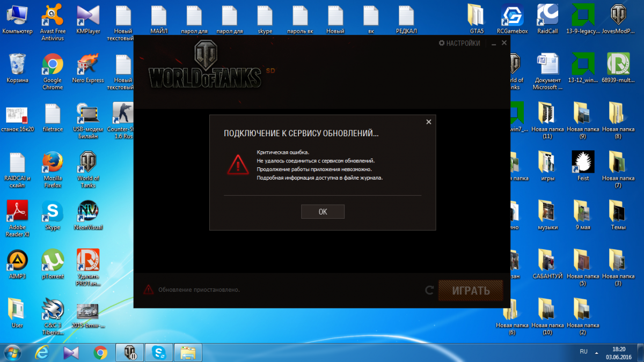Open Новая папка (2) folder

[x=583, y=316]
